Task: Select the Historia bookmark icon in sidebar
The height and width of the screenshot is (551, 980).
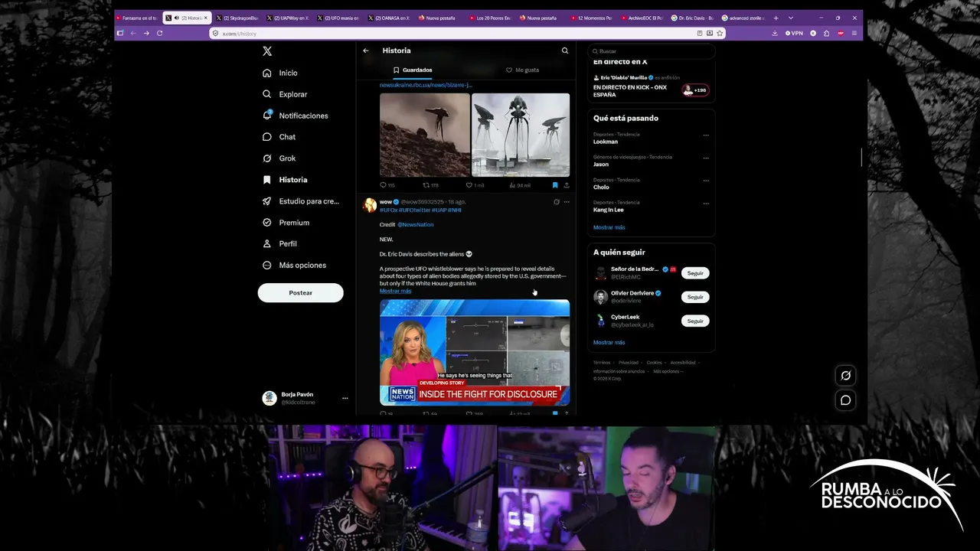Action: pos(266,180)
